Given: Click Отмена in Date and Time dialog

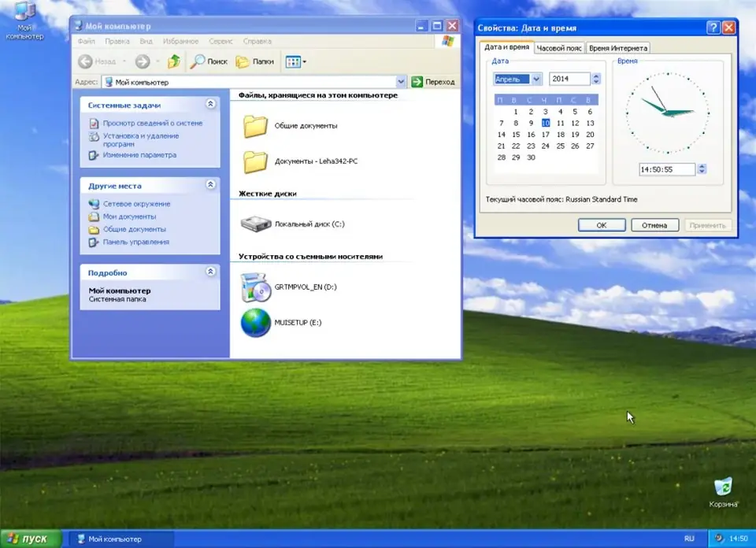Looking at the screenshot, I should pyautogui.click(x=654, y=225).
